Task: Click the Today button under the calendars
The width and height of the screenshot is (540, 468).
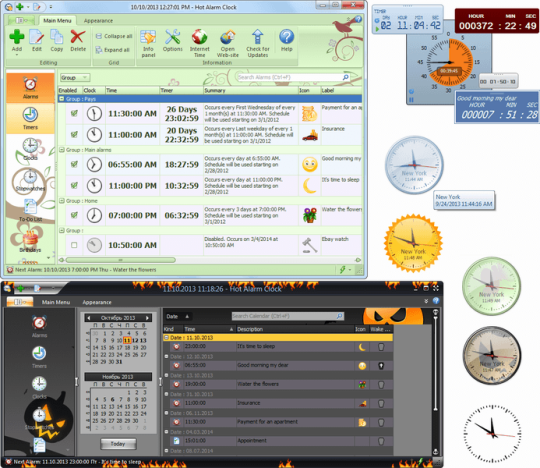Action: point(118,444)
